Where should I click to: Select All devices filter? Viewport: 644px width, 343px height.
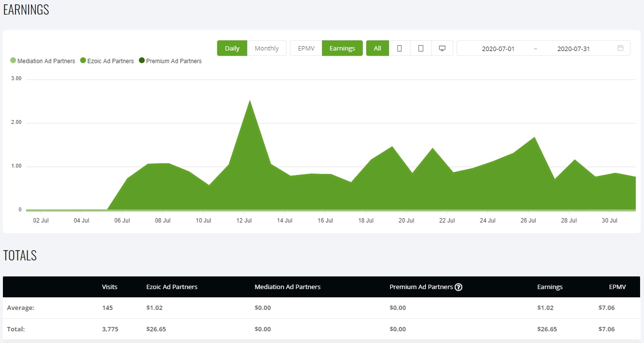tap(377, 48)
